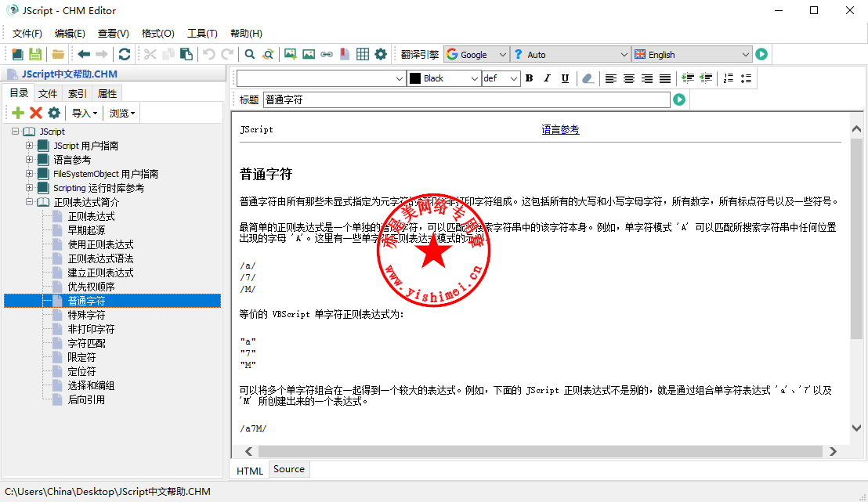The width and height of the screenshot is (868, 502).
Task: Click the 标题 title input field
Action: click(466, 99)
